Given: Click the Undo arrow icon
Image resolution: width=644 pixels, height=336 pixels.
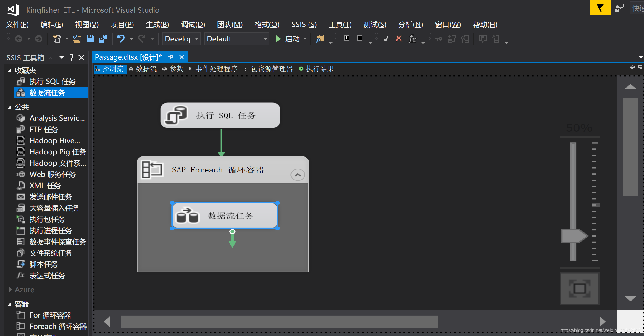Looking at the screenshot, I should point(121,39).
